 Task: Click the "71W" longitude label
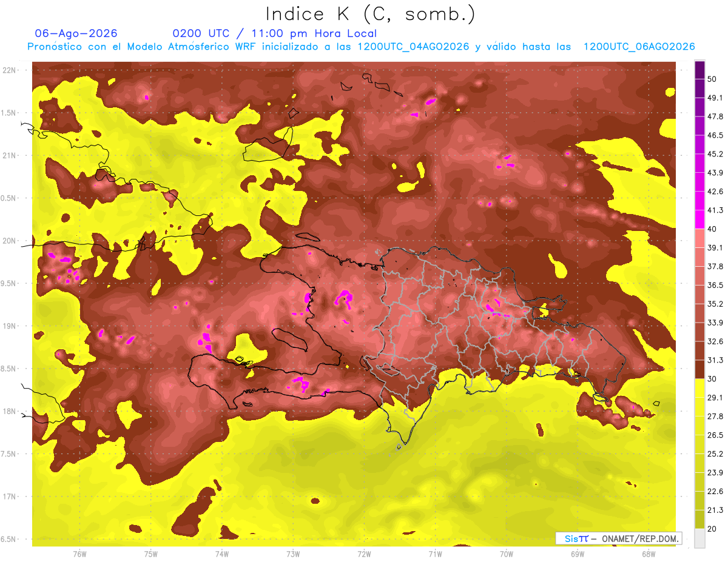tap(435, 554)
